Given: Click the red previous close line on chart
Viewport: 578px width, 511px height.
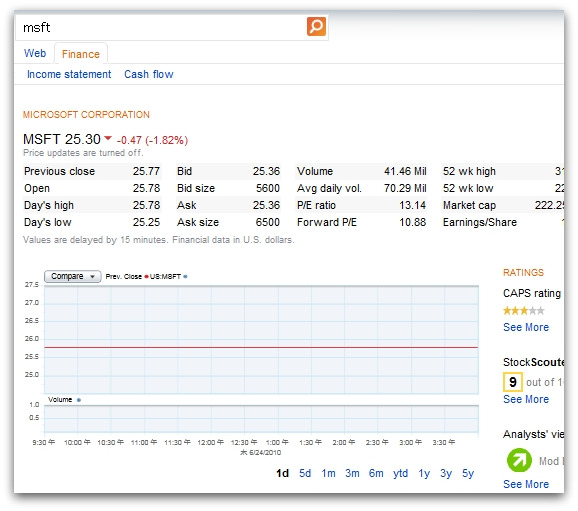Looking at the screenshot, I should coord(261,347).
